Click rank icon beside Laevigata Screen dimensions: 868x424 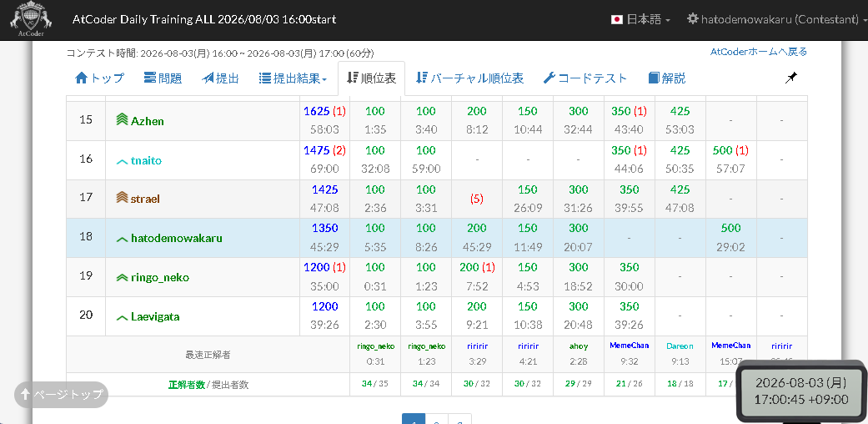(x=122, y=318)
